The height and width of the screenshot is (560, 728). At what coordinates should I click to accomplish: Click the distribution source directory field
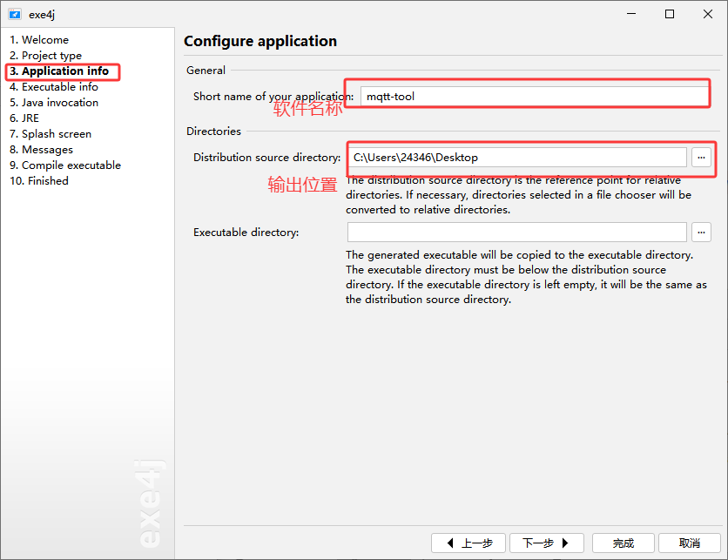click(x=517, y=158)
